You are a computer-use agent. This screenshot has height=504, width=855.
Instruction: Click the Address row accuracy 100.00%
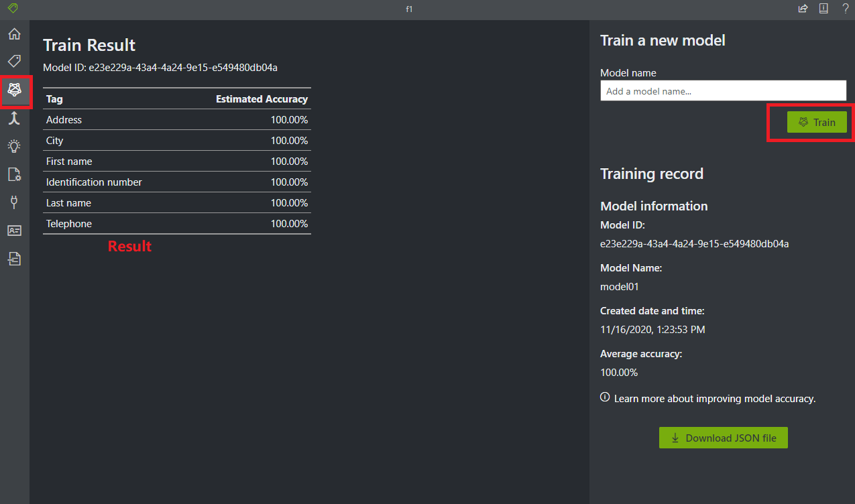[x=289, y=120]
